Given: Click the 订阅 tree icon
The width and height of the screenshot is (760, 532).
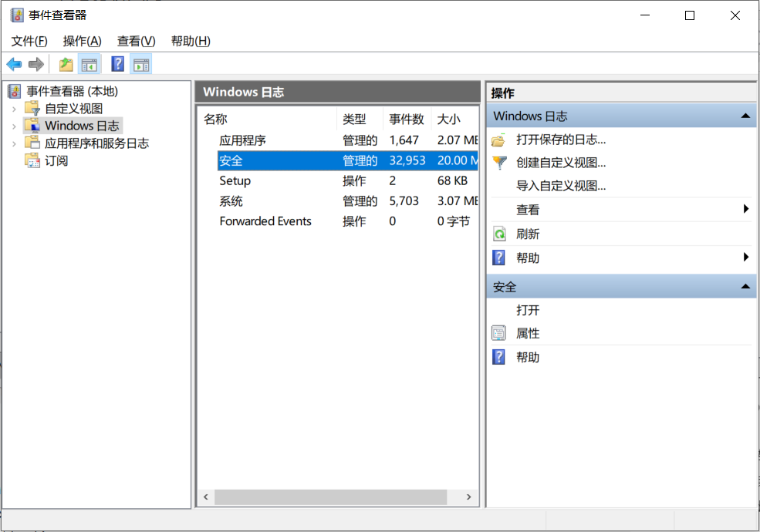Looking at the screenshot, I should pyautogui.click(x=32, y=160).
